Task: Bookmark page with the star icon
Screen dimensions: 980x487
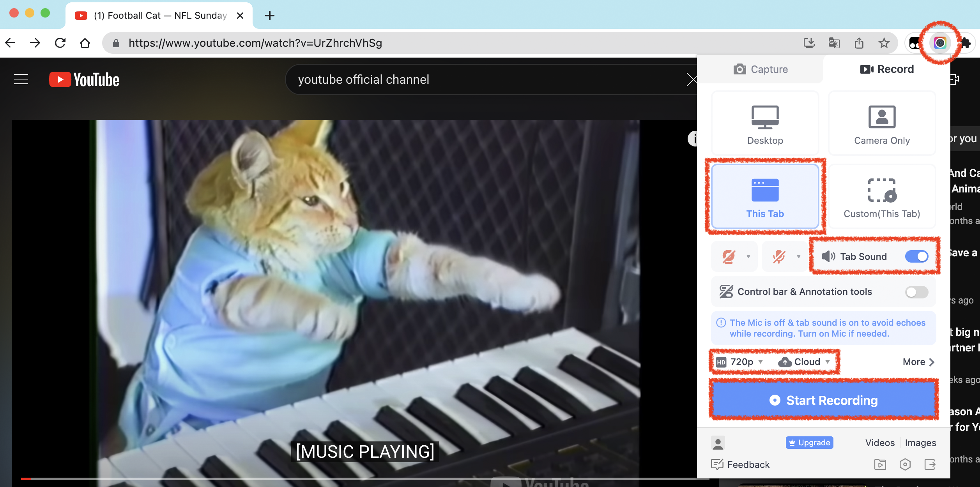Action: click(x=884, y=43)
